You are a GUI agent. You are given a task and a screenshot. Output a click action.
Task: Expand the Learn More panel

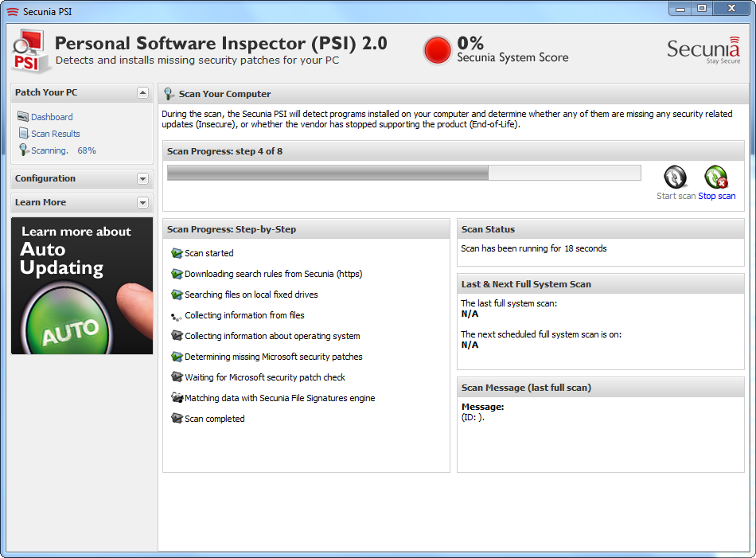click(x=142, y=203)
